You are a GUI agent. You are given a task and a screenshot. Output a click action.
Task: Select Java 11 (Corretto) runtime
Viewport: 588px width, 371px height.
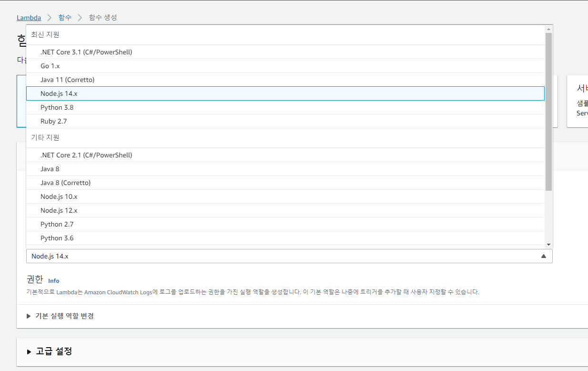coord(285,80)
